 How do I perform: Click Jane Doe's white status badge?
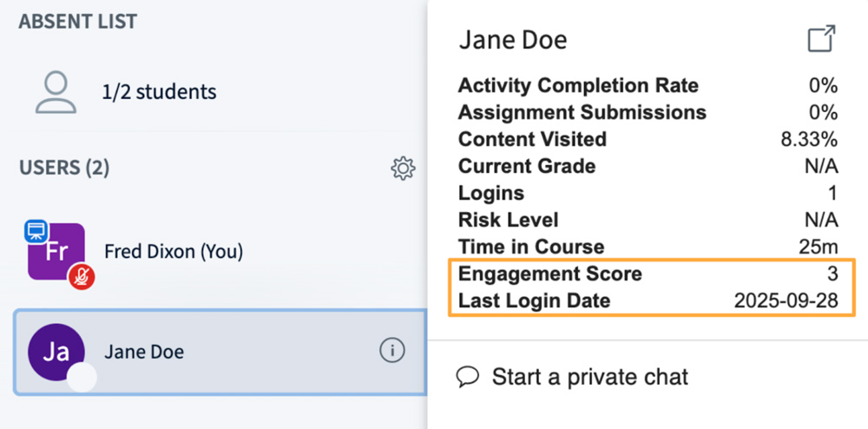(x=82, y=379)
